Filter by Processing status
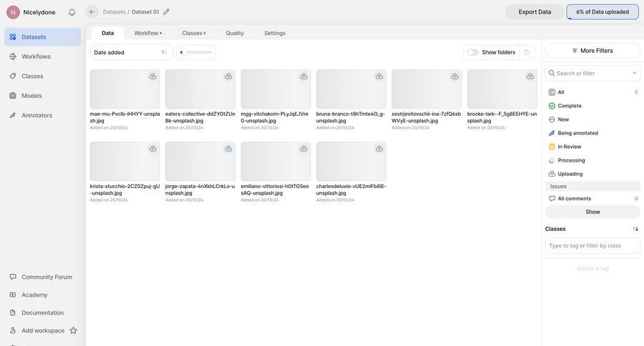 point(592,160)
